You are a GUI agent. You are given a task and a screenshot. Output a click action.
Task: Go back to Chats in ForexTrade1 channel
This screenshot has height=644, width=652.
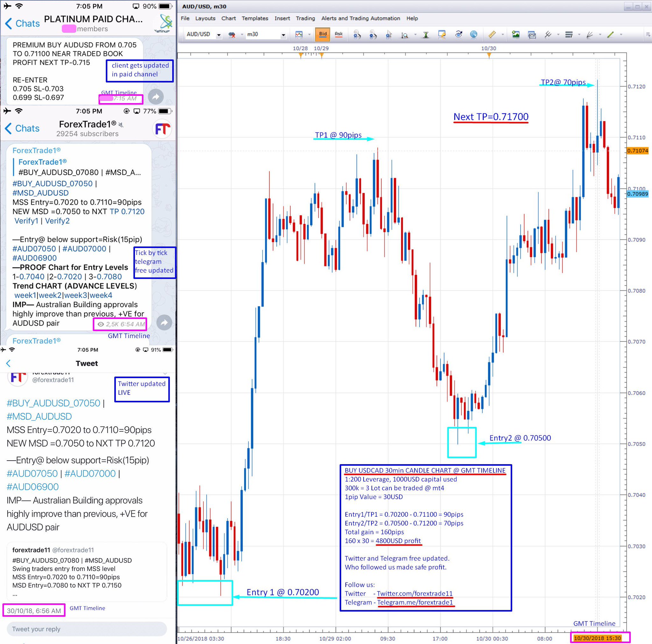click(22, 128)
